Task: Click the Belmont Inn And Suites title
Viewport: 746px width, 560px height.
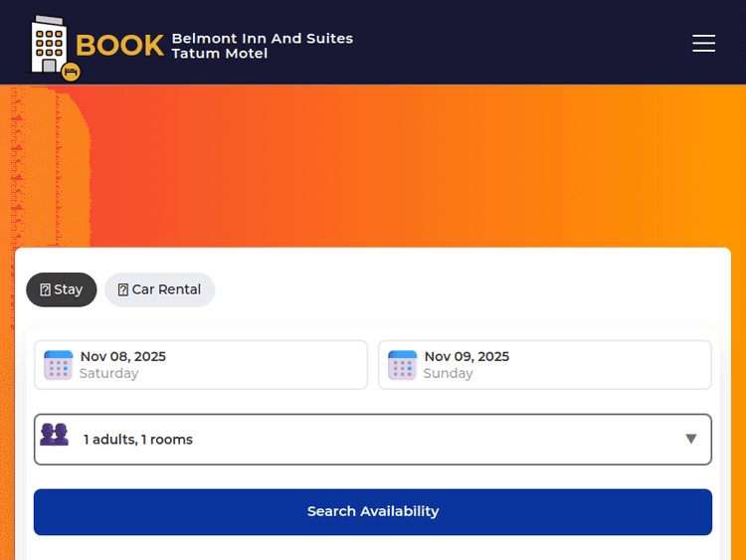Action: coord(262,38)
